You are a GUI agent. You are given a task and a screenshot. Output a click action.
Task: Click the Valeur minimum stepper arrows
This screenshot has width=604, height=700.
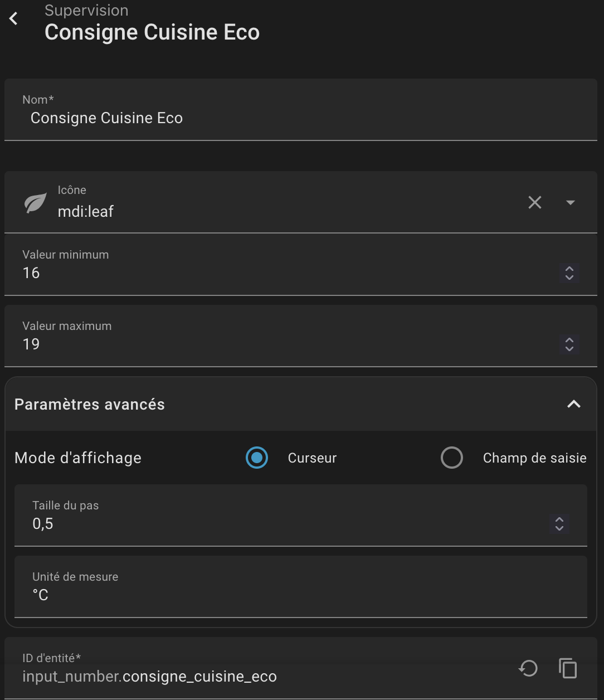569,273
